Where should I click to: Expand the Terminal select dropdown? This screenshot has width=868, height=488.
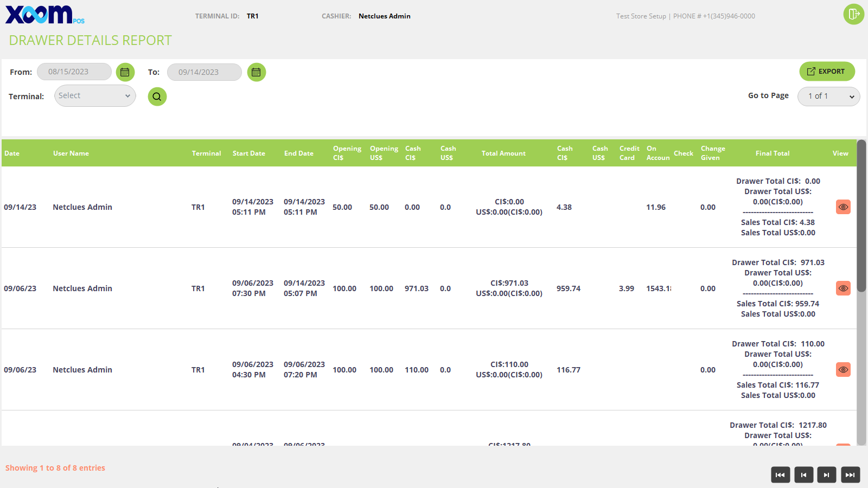tap(95, 96)
